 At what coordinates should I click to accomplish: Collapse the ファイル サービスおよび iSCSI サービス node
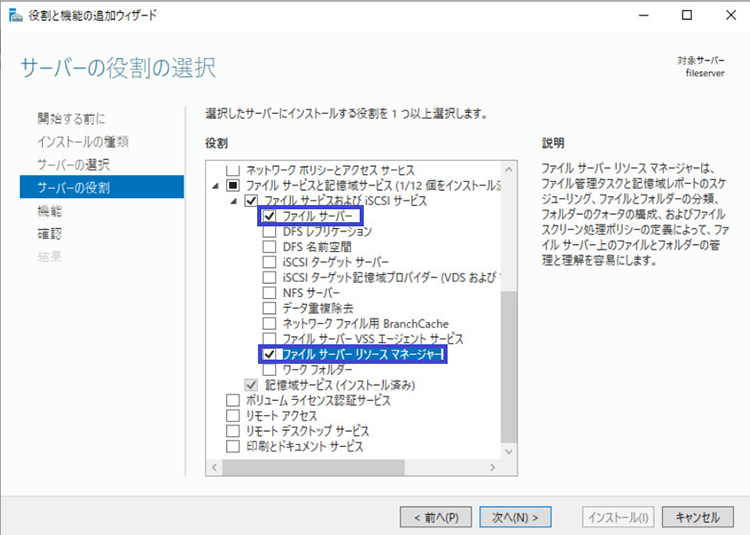[233, 201]
